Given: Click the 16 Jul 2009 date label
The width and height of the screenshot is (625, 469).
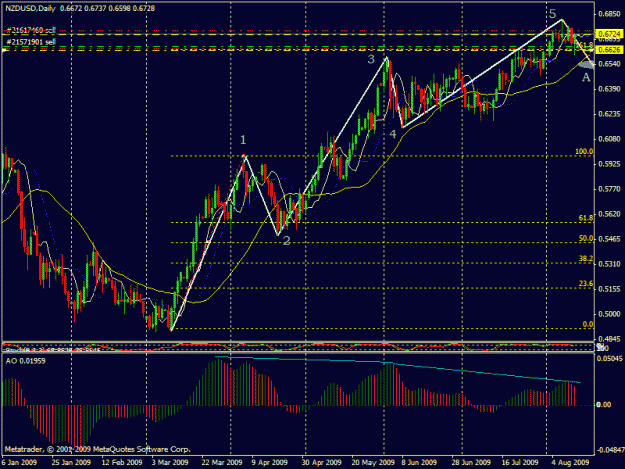Looking at the screenshot, I should pos(520,463).
